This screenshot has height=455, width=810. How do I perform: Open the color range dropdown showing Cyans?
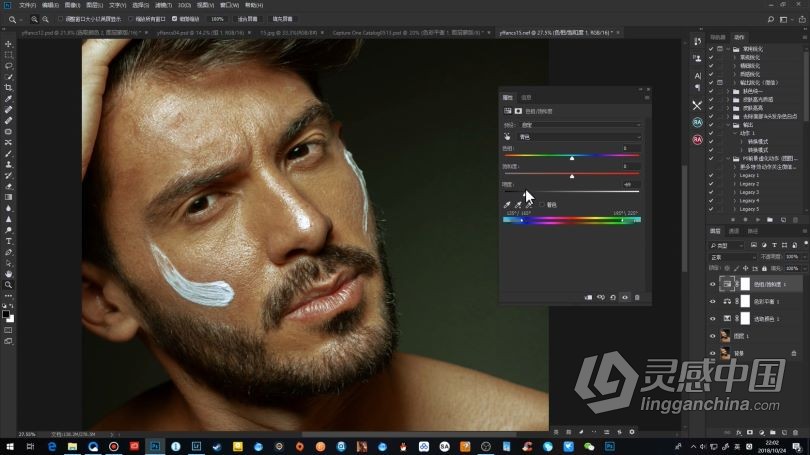click(x=579, y=136)
